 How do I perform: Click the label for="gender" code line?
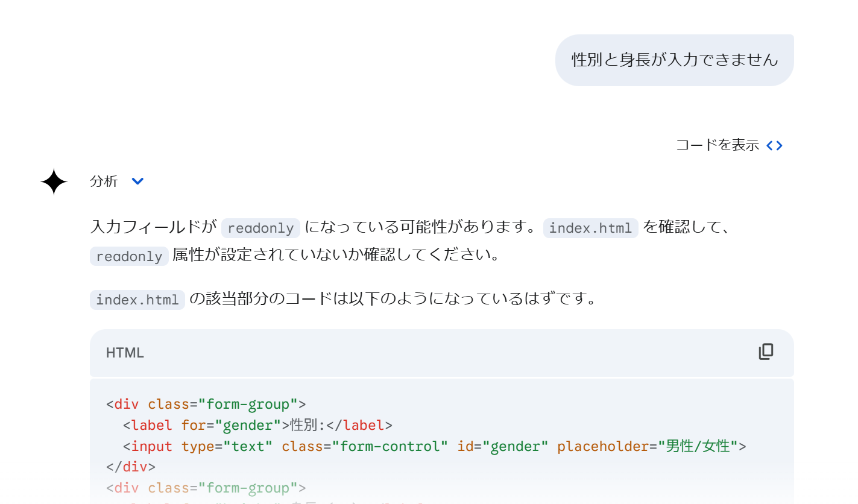[x=257, y=426]
